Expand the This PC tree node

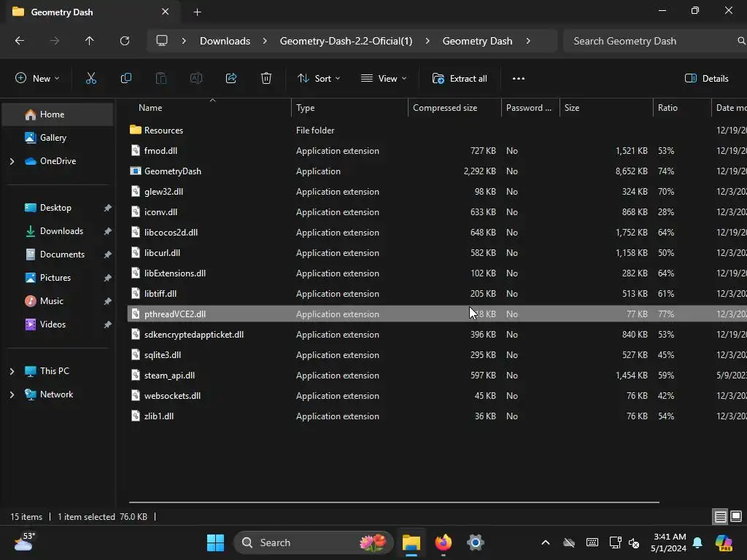click(x=12, y=371)
